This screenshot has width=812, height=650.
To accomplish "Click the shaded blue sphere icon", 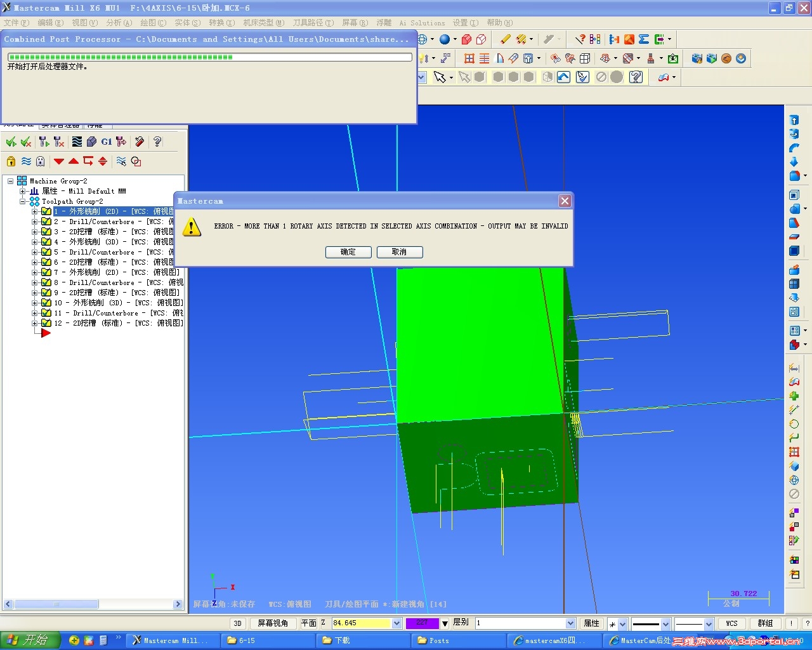I will tap(445, 39).
